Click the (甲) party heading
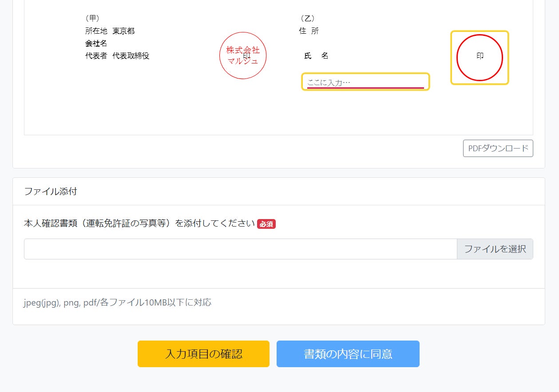 pos(92,18)
